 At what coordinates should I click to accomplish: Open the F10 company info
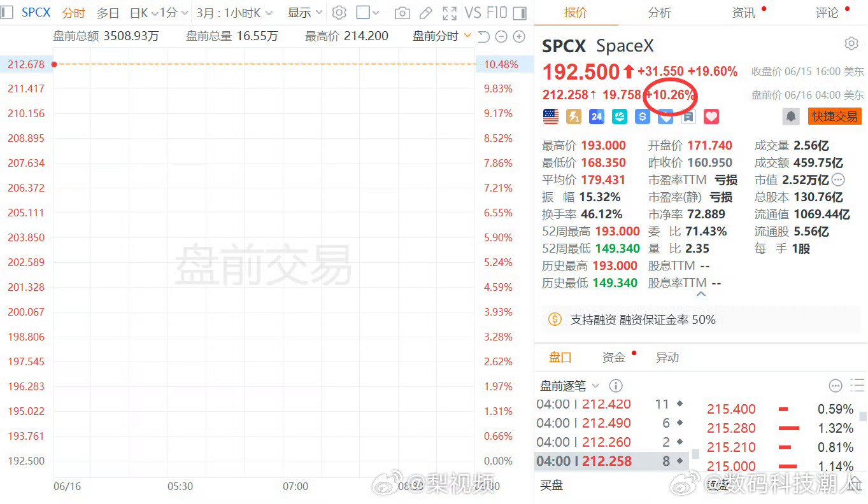[x=497, y=13]
